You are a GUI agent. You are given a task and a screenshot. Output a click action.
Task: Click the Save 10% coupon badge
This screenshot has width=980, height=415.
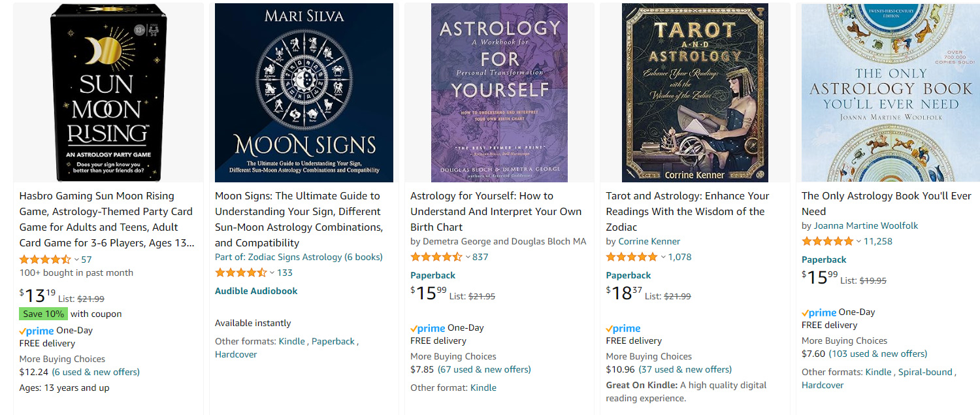pyautogui.click(x=43, y=314)
